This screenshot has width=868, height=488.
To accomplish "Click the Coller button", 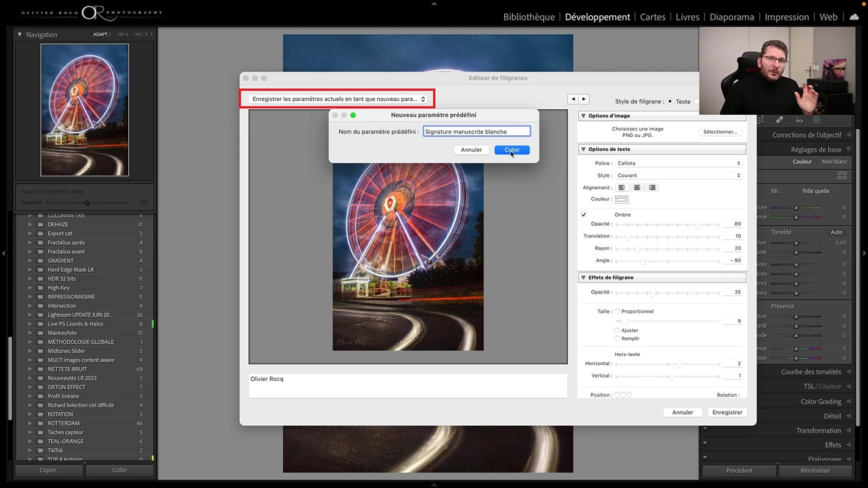I will 120,470.
